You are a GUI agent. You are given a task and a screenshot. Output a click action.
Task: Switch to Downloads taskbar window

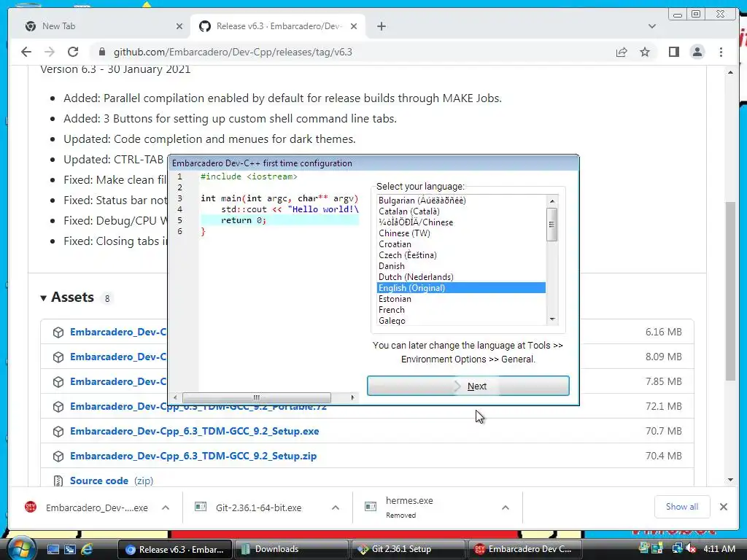(290, 549)
